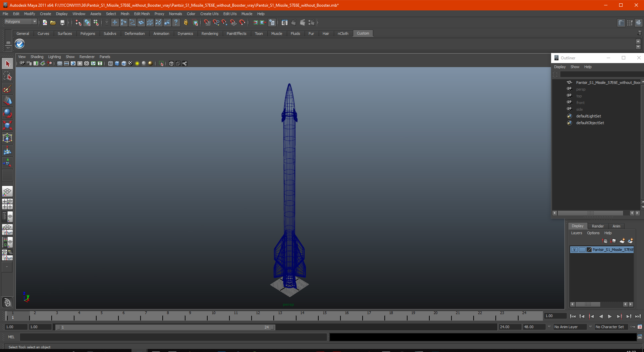Toggle Lock current selection padlock
Screen dimensions: 644x352
[185, 22]
